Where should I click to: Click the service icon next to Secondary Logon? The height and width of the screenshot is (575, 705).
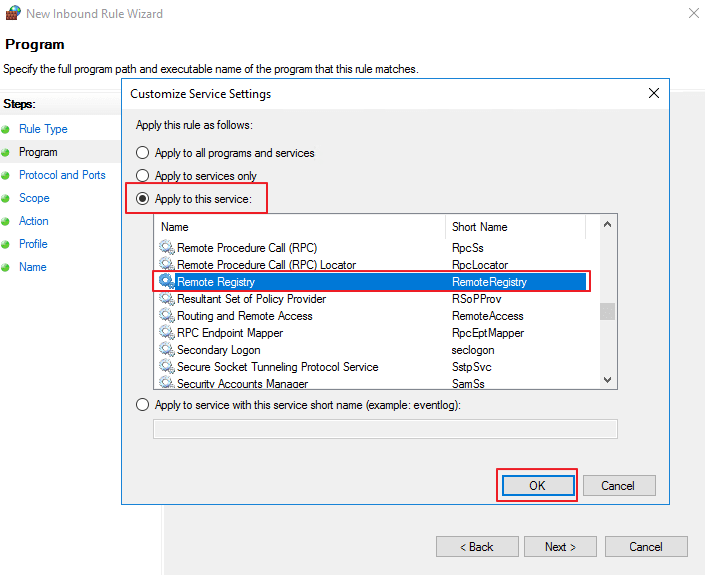[x=167, y=350]
